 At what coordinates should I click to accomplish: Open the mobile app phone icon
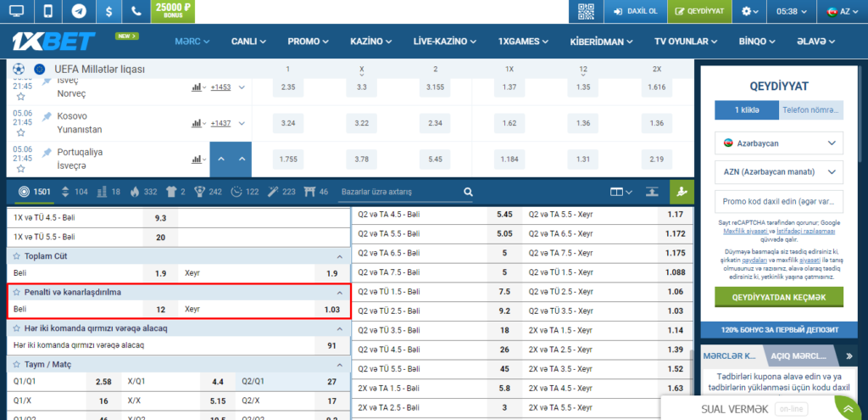pyautogui.click(x=48, y=11)
